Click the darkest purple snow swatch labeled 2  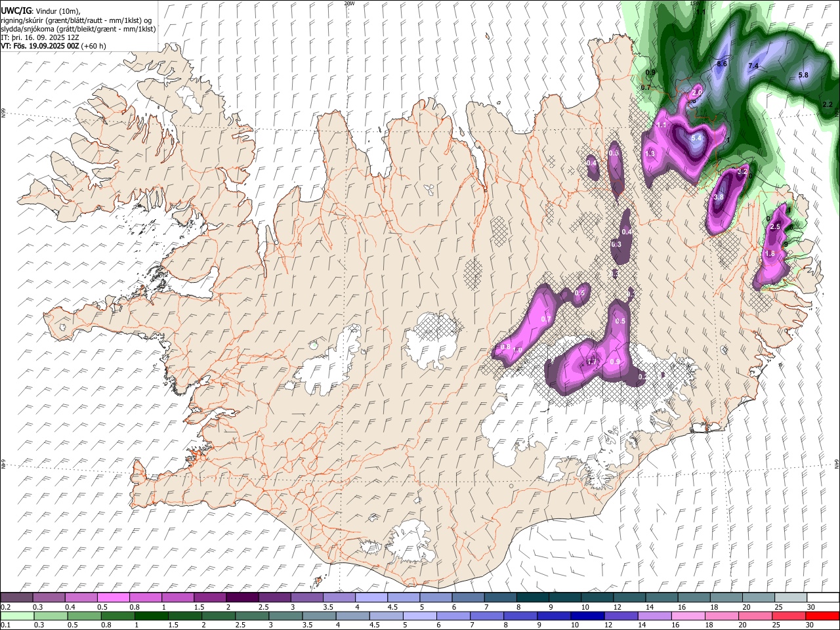point(242,597)
